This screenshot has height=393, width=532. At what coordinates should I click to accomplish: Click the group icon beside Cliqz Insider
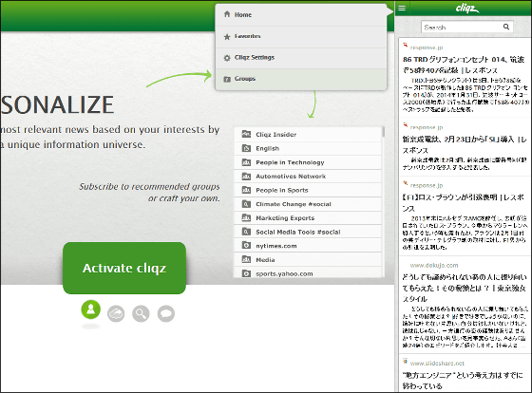coord(246,134)
